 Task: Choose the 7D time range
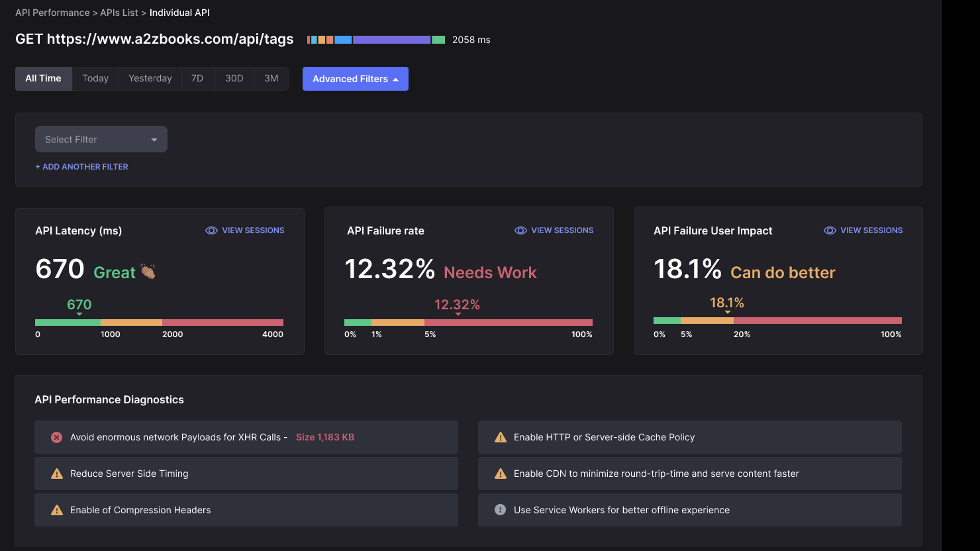click(x=197, y=78)
